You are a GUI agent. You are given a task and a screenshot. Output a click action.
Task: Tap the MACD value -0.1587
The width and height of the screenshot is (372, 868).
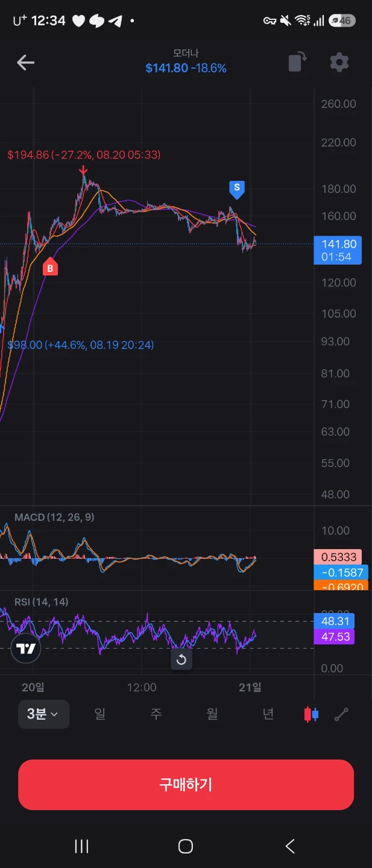pos(341,573)
